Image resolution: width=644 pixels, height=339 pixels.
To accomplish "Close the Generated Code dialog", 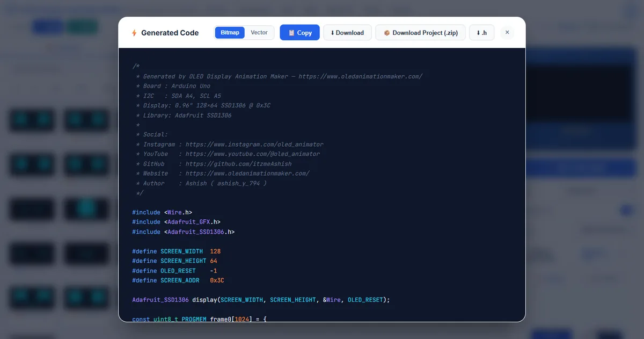I will pyautogui.click(x=507, y=33).
